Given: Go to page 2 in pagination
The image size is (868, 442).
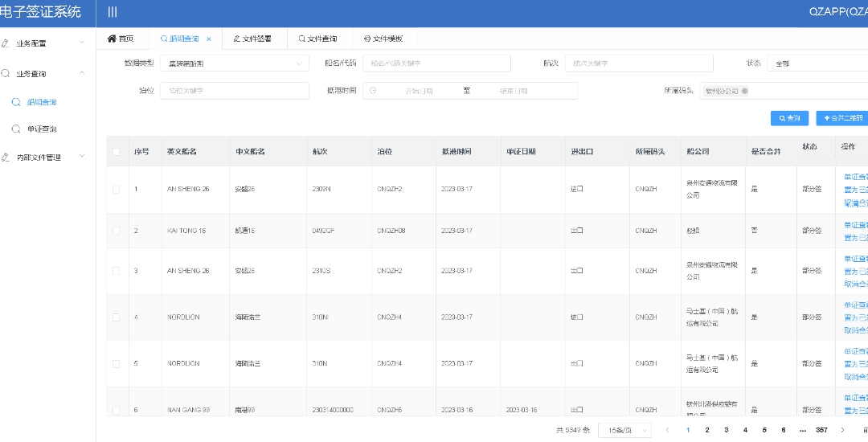Looking at the screenshot, I should tap(707, 430).
